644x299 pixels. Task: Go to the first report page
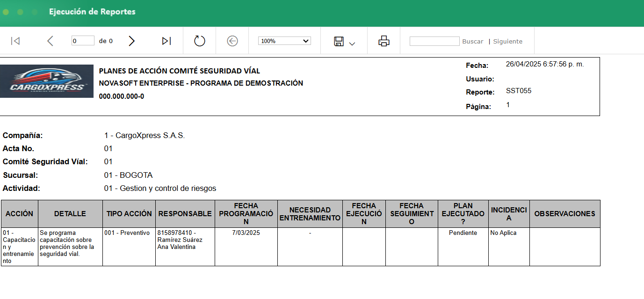15,41
